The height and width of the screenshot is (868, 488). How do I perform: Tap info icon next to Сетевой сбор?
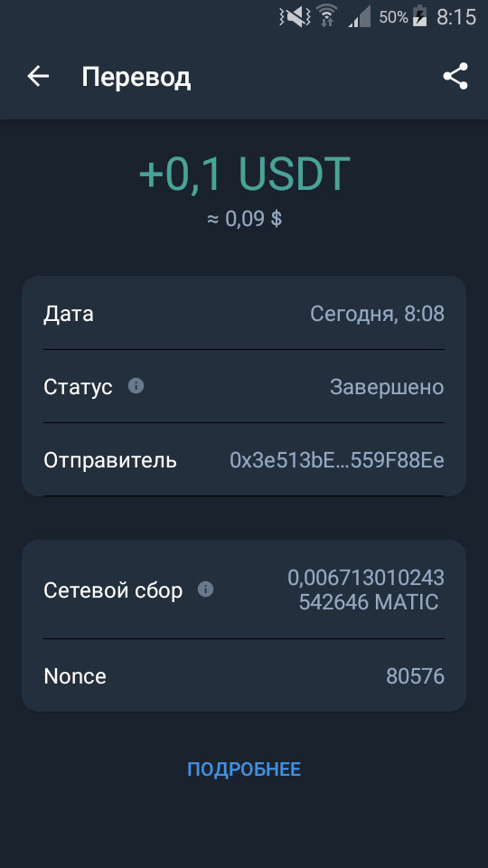coord(205,590)
